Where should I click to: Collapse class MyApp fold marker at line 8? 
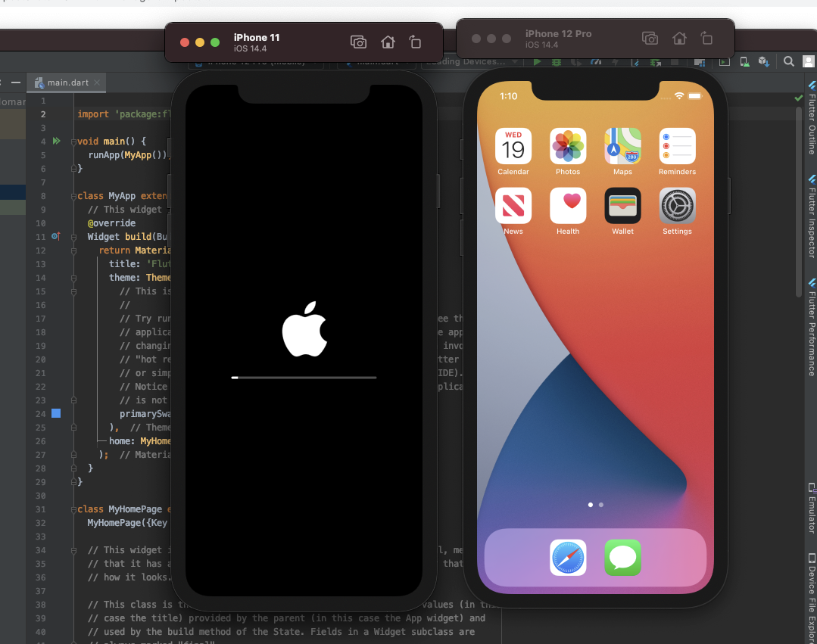[x=73, y=196]
